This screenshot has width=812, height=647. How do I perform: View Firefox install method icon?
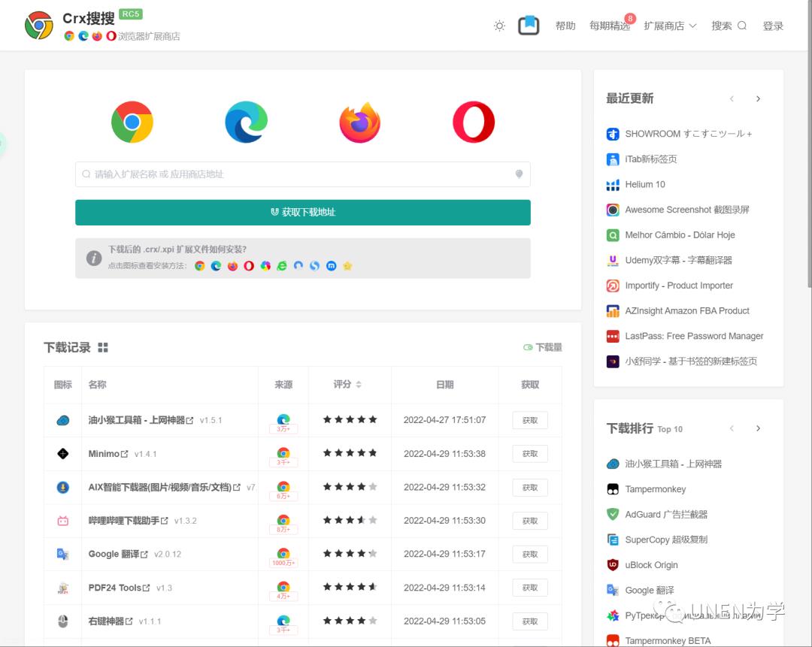click(232, 266)
